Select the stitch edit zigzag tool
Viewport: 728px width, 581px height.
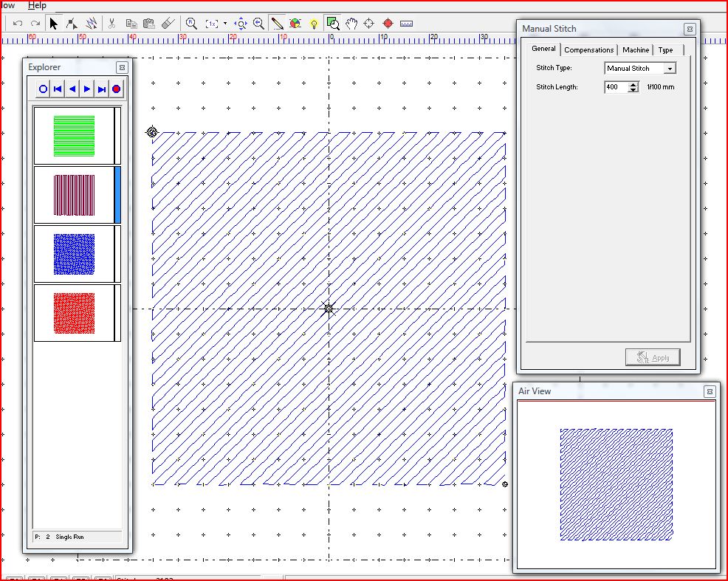click(91, 23)
